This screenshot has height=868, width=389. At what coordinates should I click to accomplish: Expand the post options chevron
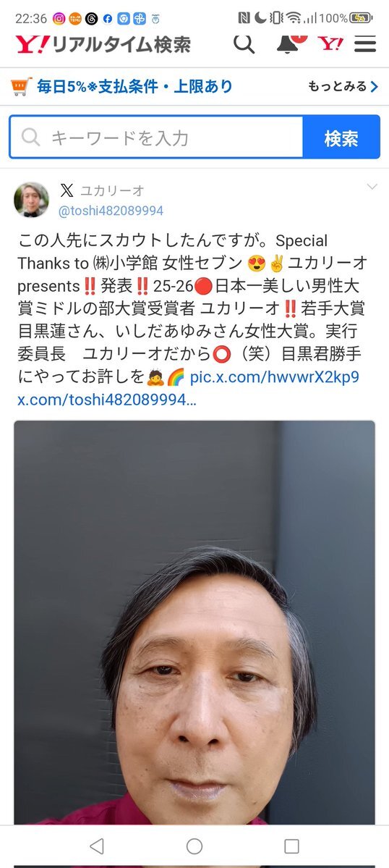click(372, 187)
